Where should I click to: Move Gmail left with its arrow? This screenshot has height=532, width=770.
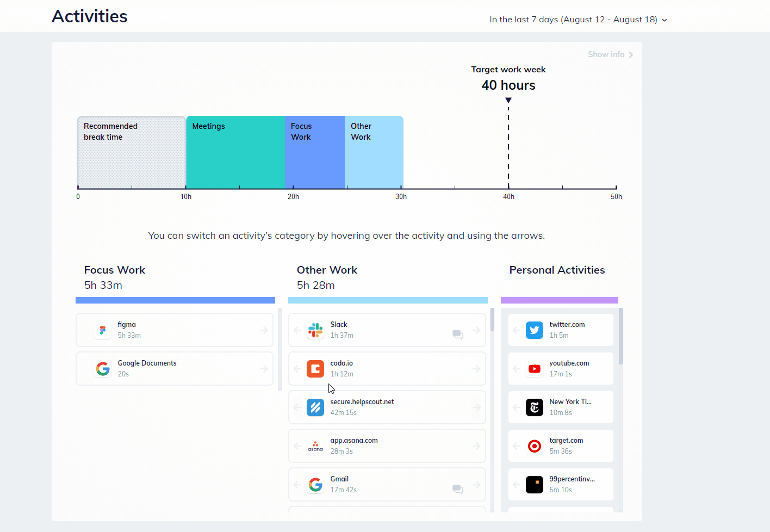(297, 485)
